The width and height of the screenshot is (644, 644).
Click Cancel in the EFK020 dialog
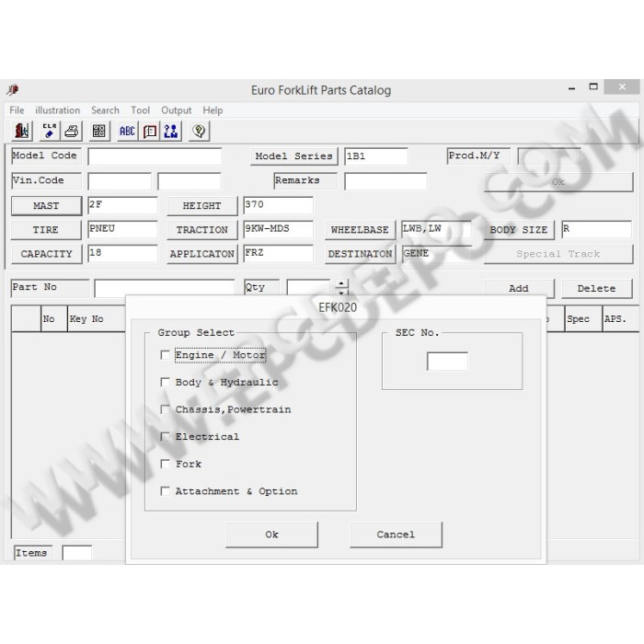pyautogui.click(x=396, y=535)
